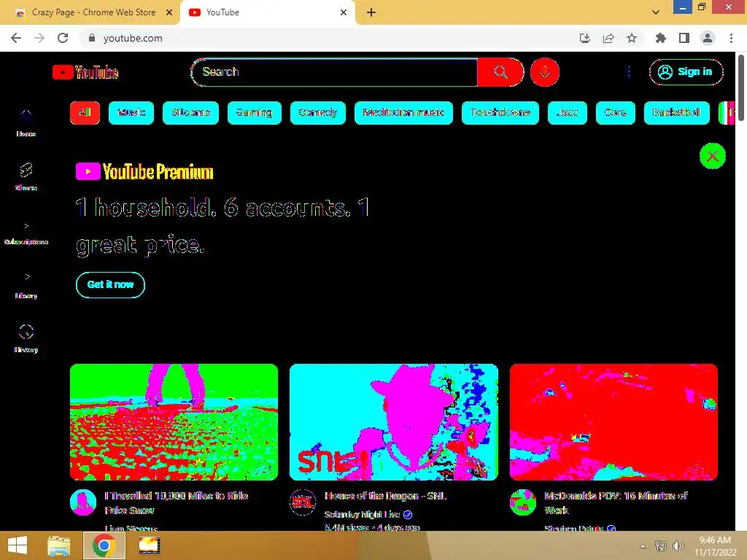Screen dimensions: 747x560
Task: Click the YouTube Premium logo
Action: click(x=144, y=172)
